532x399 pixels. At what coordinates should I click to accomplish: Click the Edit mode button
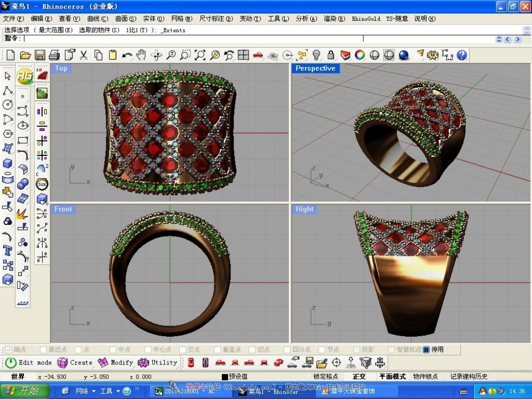(x=29, y=363)
